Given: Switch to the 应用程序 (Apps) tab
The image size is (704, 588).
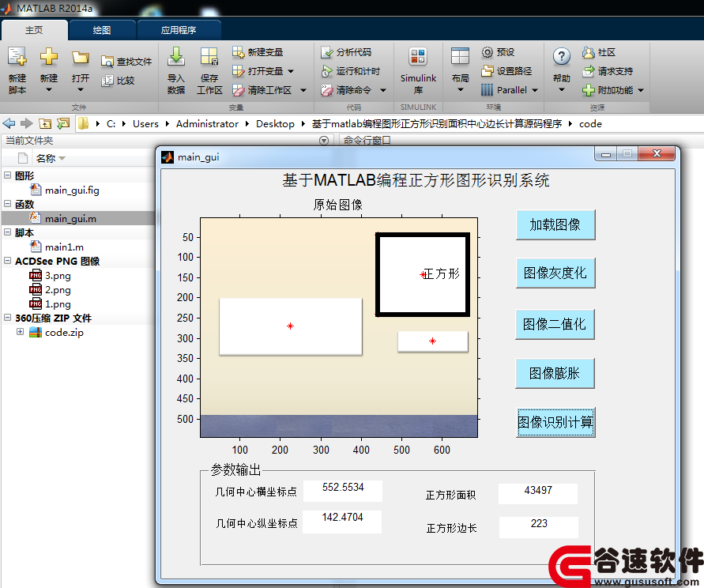Looking at the screenshot, I should (179, 30).
